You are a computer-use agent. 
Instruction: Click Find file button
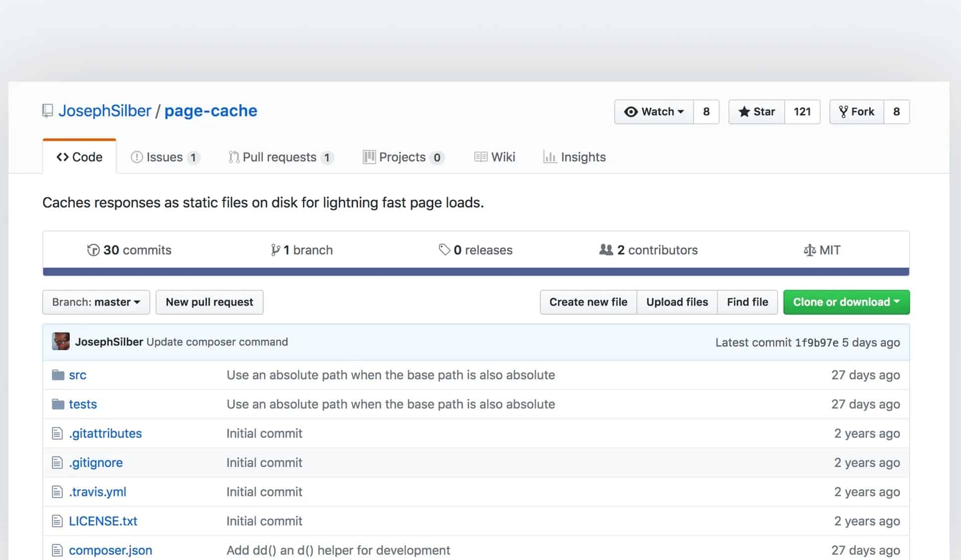pyautogui.click(x=747, y=302)
